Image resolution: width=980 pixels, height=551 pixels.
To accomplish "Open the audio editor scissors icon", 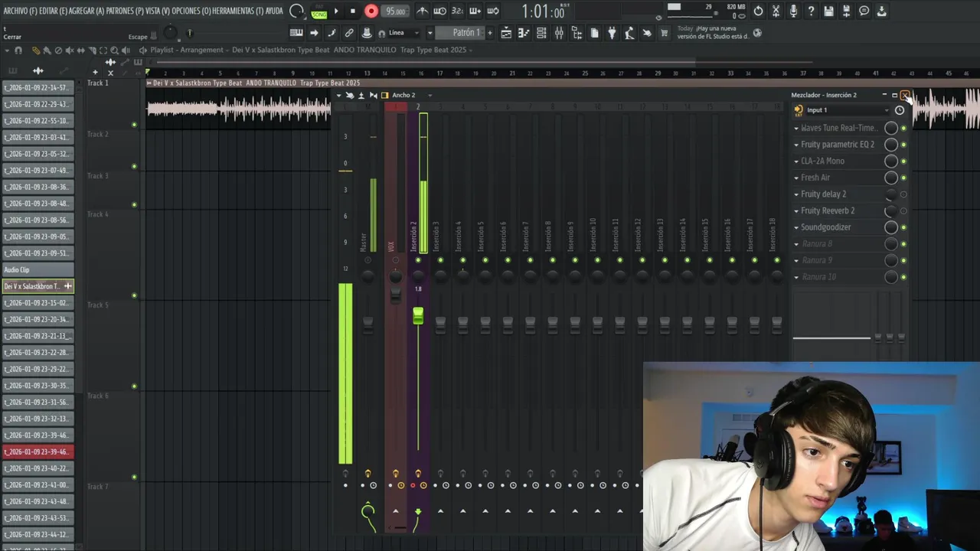I will click(x=776, y=11).
